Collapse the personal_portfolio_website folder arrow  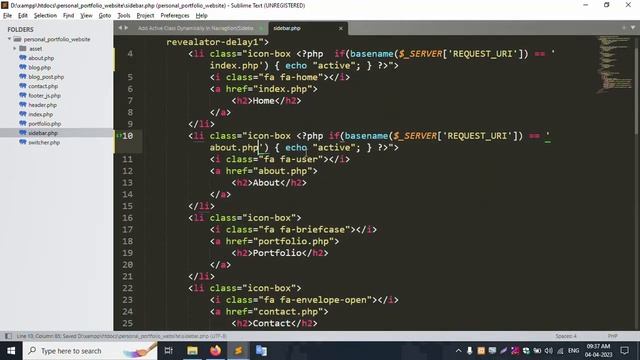(9, 39)
